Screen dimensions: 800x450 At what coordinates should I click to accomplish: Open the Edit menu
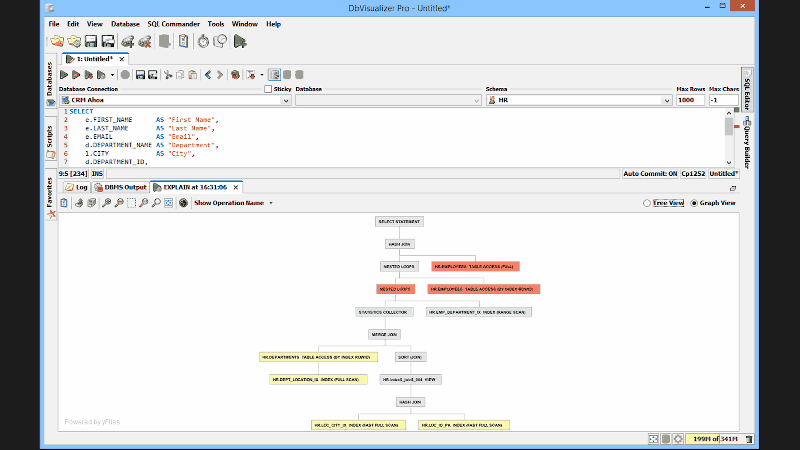pos(73,24)
